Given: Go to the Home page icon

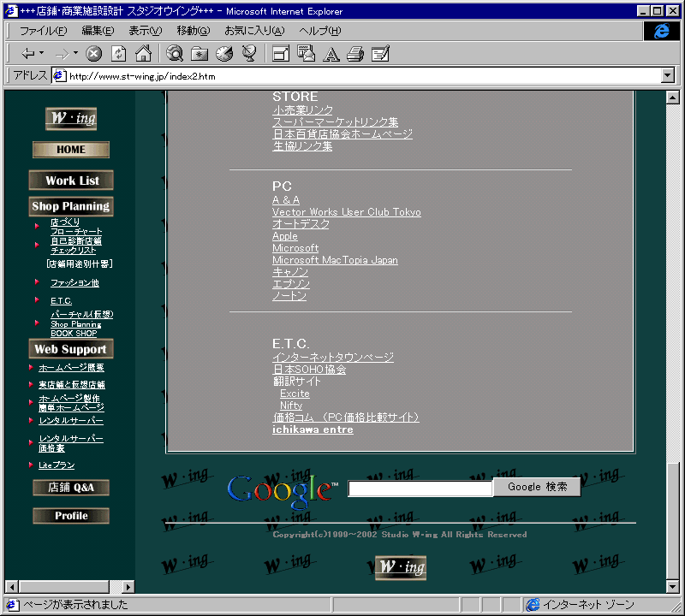Looking at the screenshot, I should pyautogui.click(x=143, y=54).
